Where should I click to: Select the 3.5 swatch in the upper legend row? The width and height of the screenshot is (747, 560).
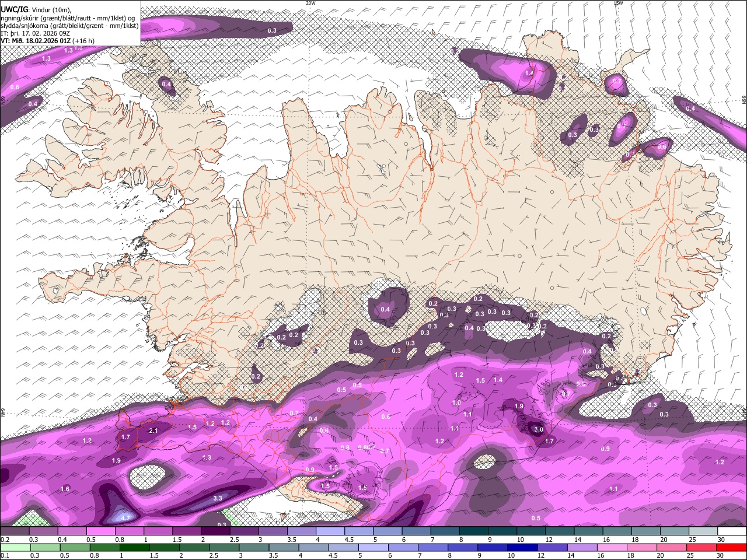pyautogui.click(x=301, y=531)
